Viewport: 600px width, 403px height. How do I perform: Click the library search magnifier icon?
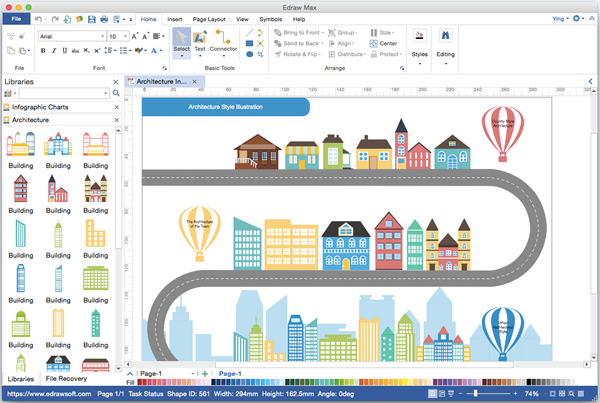tap(116, 93)
